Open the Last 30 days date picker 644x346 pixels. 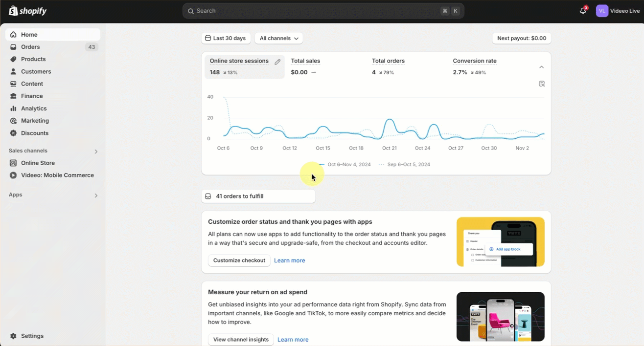226,38
